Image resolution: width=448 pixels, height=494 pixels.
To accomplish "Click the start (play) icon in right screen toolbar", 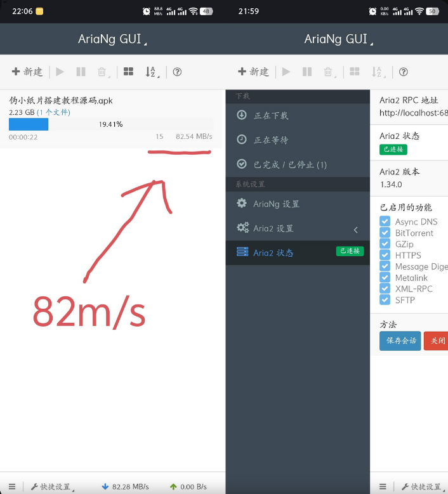I will [x=286, y=72].
